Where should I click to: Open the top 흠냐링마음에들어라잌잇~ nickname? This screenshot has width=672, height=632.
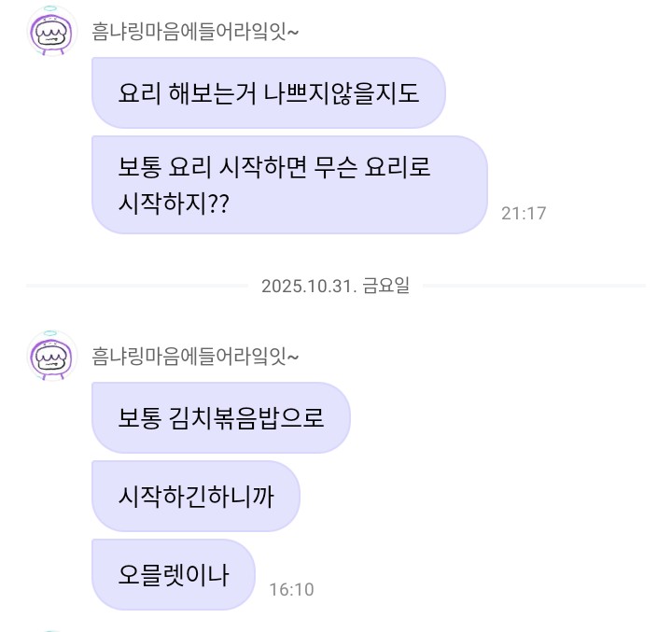point(194,32)
